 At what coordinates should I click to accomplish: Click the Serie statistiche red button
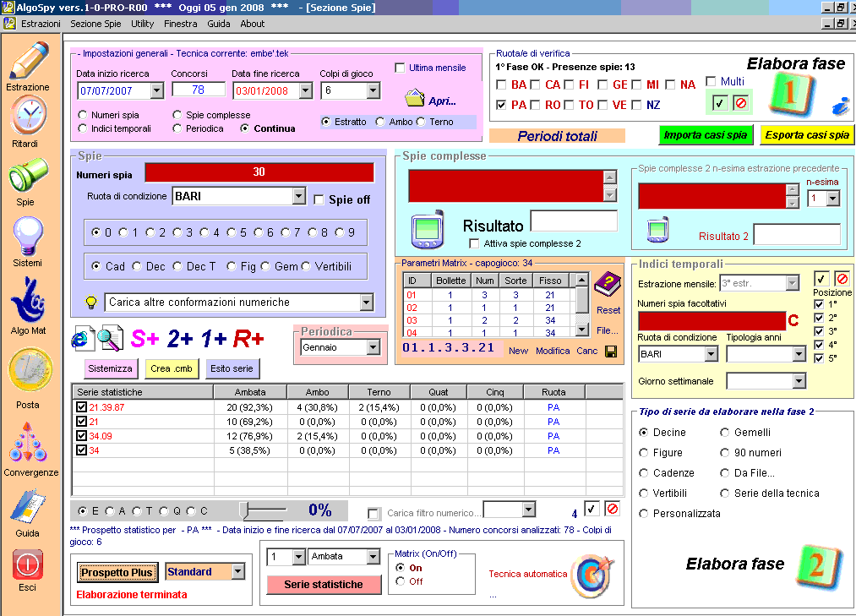[x=324, y=585]
